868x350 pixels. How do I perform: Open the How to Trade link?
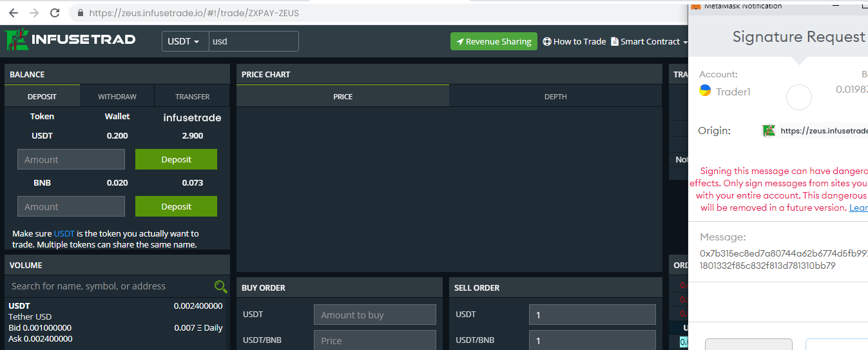click(574, 41)
